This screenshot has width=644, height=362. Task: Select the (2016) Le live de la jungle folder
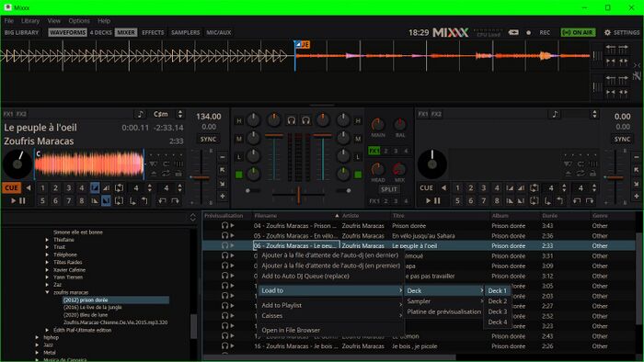click(x=92, y=307)
